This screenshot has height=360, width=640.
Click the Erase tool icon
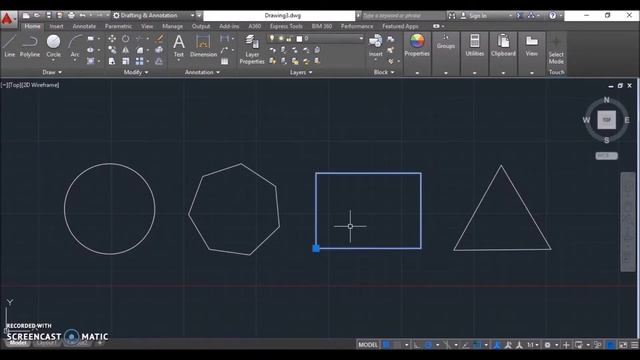point(159,39)
